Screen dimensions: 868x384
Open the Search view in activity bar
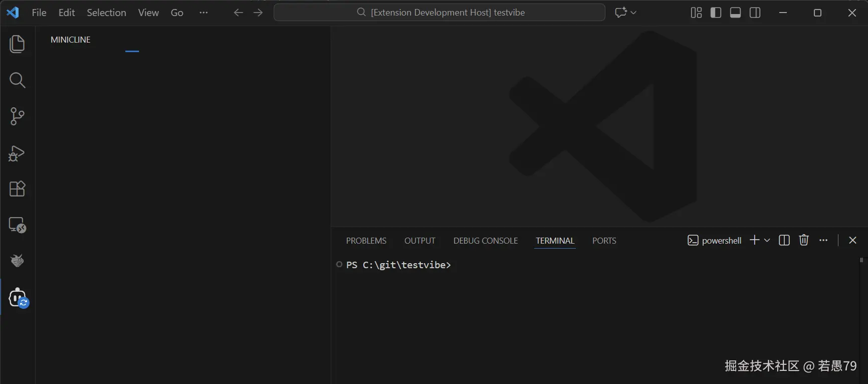(18, 80)
